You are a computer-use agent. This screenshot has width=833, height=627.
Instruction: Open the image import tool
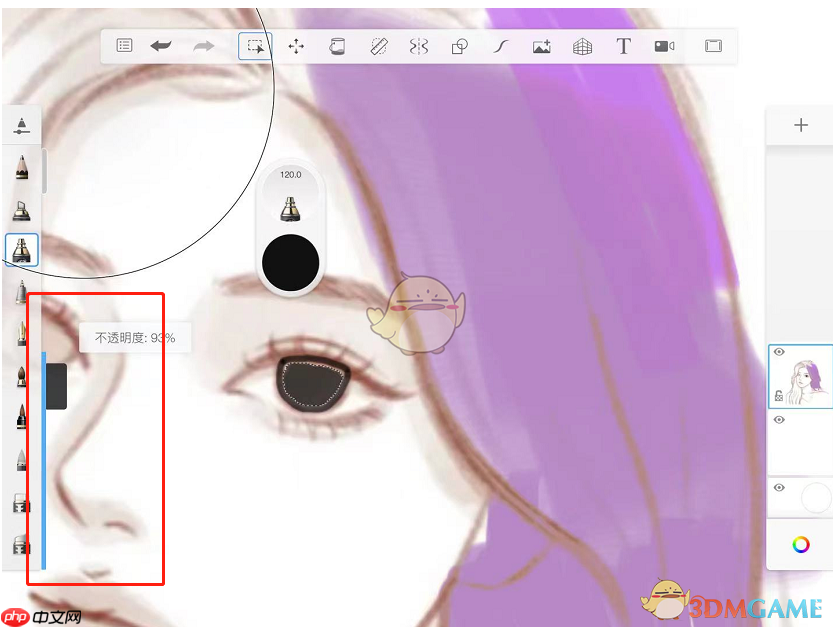click(x=541, y=46)
